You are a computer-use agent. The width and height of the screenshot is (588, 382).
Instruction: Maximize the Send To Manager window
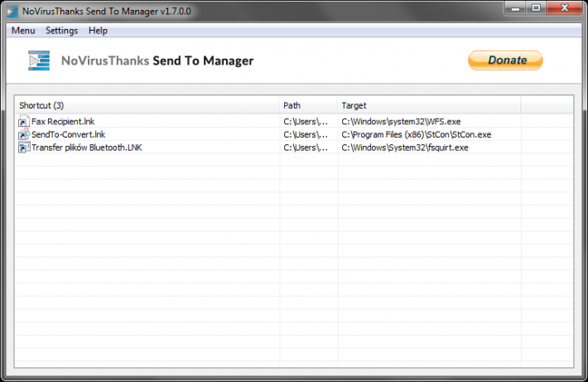pyautogui.click(x=537, y=8)
